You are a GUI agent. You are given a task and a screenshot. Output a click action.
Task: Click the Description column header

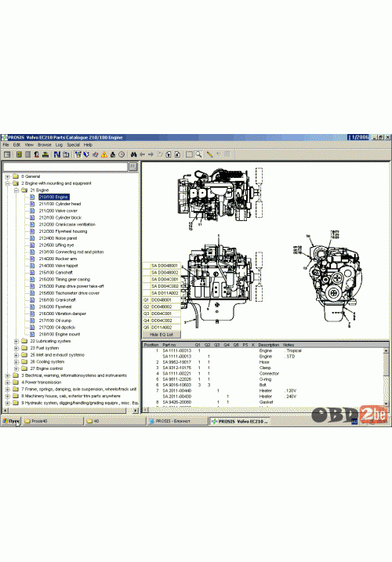pyautogui.click(x=269, y=345)
